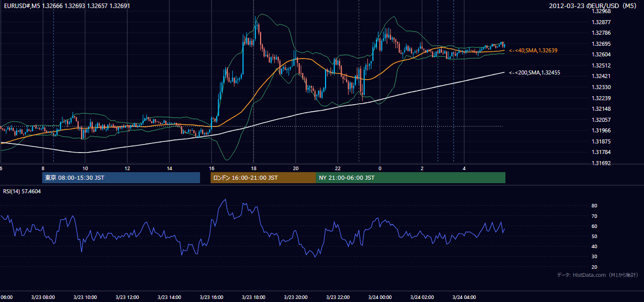Click price axis value 1.32057
The height and width of the screenshot is (302, 644).
coord(602,120)
